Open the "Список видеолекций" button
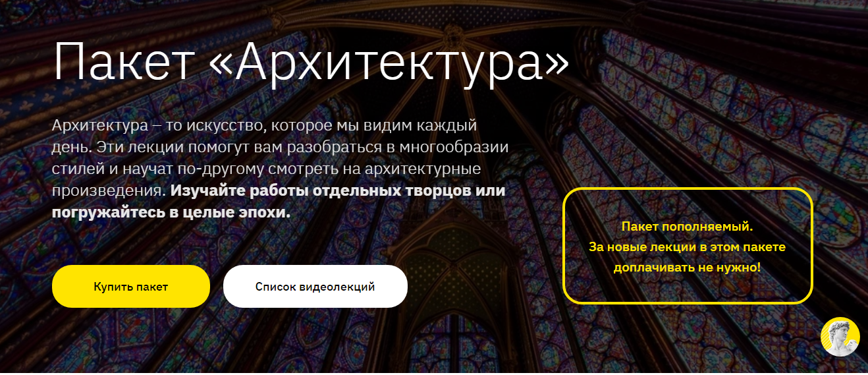The height and width of the screenshot is (375, 868). (315, 287)
